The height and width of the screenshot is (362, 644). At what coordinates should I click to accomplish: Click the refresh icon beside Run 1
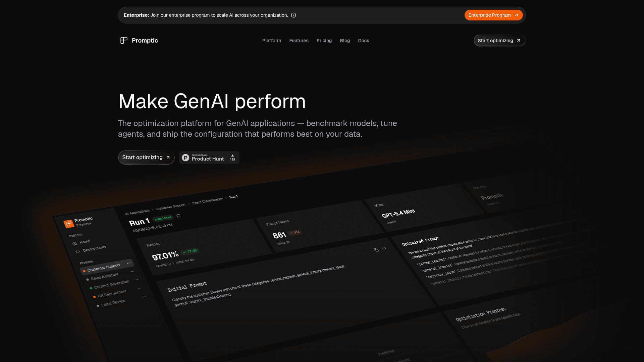[178, 216]
